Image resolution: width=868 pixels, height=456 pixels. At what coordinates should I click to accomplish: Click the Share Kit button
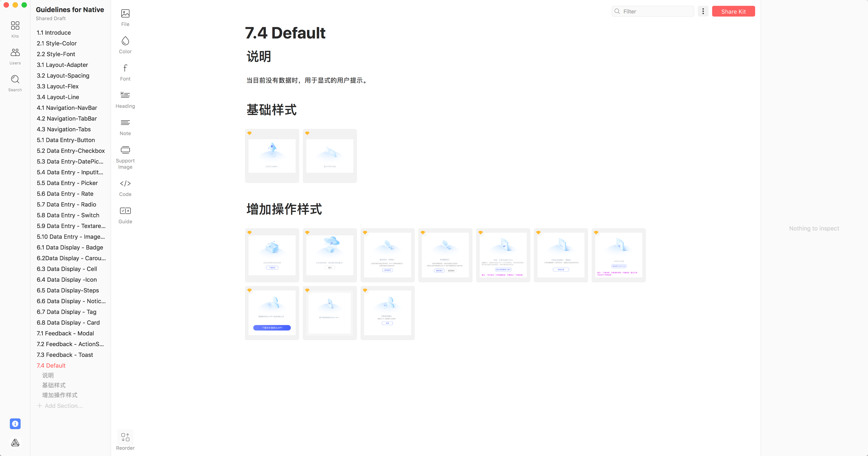pos(733,11)
